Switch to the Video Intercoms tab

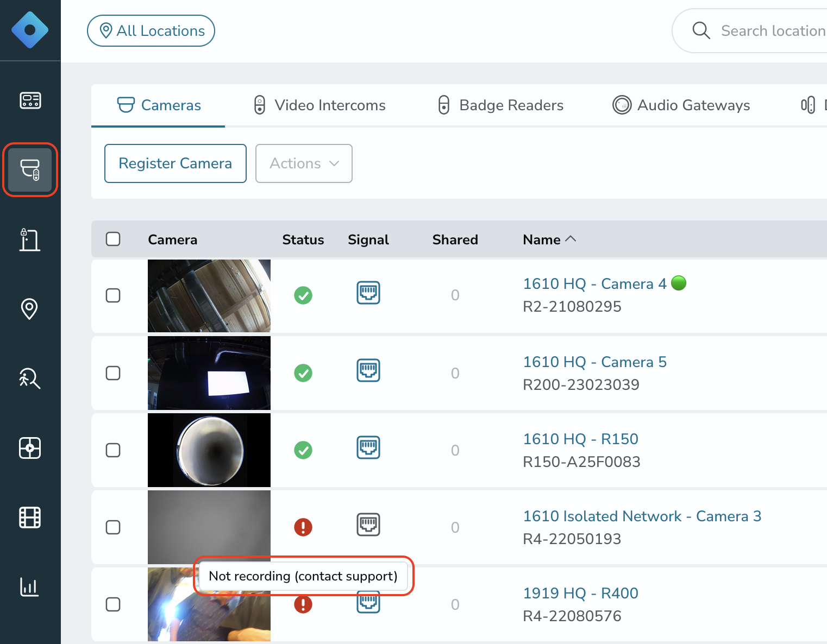pyautogui.click(x=319, y=105)
